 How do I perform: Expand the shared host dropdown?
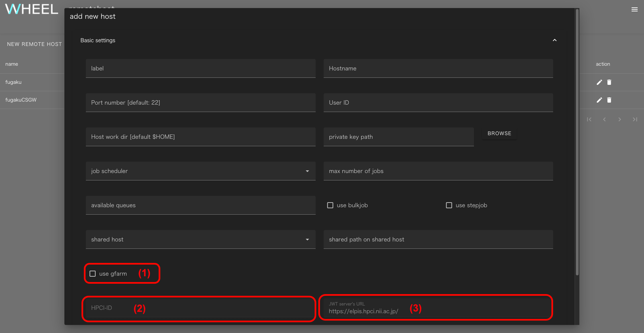[x=200, y=239]
